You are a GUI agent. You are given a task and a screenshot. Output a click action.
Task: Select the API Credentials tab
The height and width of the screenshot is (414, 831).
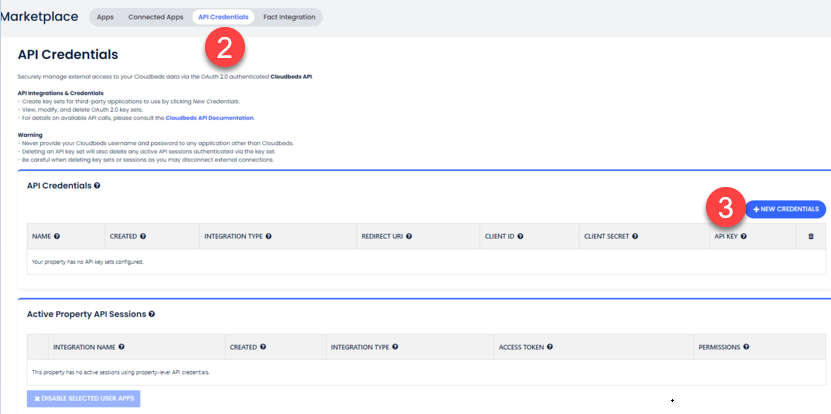point(223,17)
